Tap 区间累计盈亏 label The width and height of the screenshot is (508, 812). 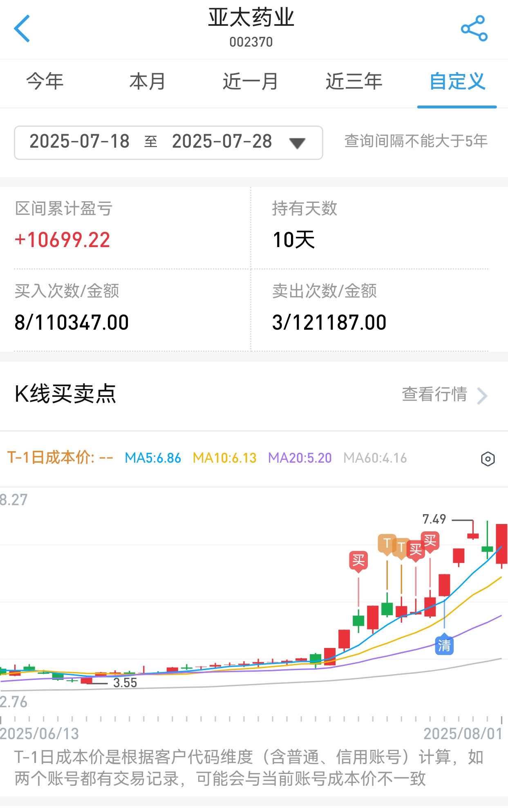(x=63, y=208)
